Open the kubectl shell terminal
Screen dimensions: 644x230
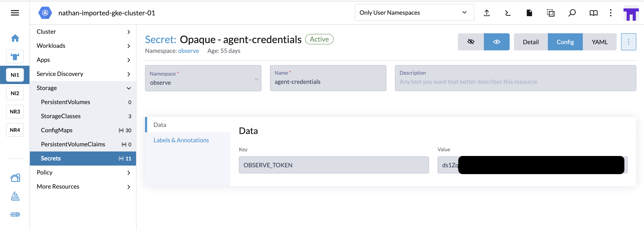[508, 13]
